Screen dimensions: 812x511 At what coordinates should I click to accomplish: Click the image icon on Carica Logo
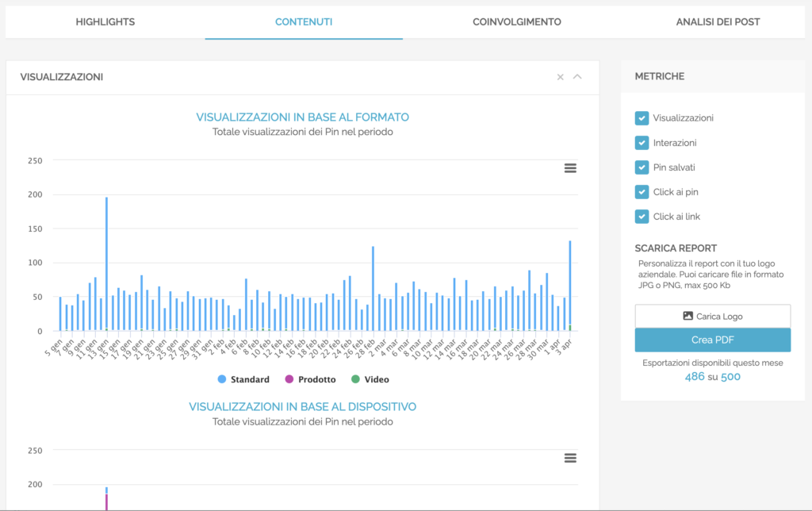coord(688,316)
